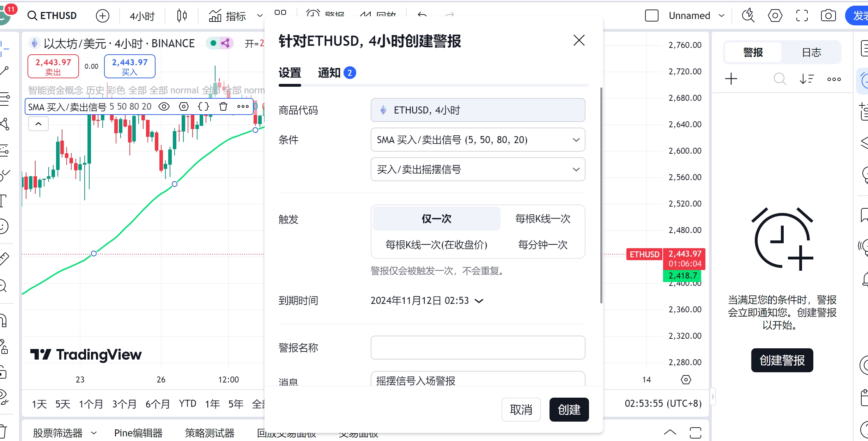The width and height of the screenshot is (868, 441).
Task: Select 每根K线一次(在收盘价) trigger option
Action: click(436, 245)
